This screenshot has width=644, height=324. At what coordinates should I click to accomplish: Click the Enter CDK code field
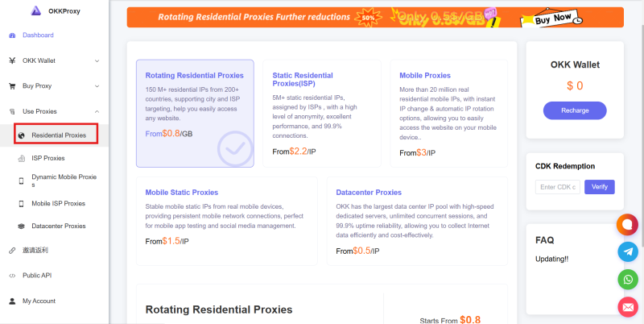click(558, 187)
